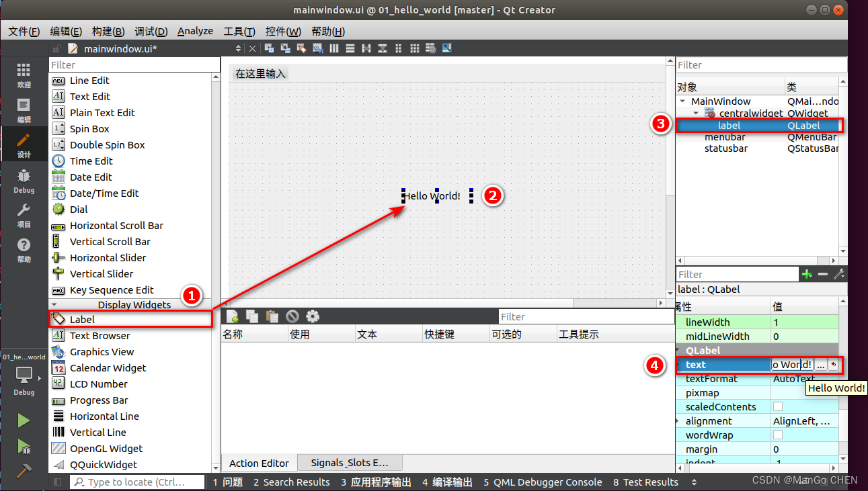
Task: Apply Lay Out Vertically from toolbar
Action: coord(350,48)
